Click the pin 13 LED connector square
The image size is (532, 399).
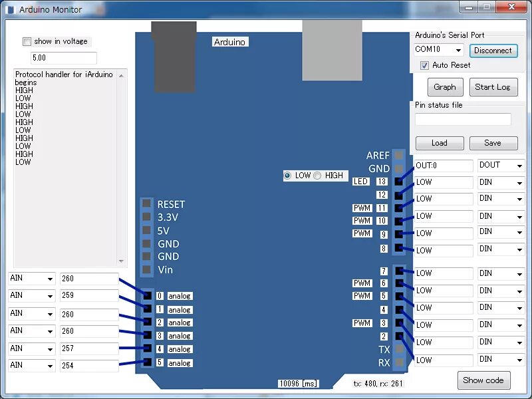click(x=398, y=182)
